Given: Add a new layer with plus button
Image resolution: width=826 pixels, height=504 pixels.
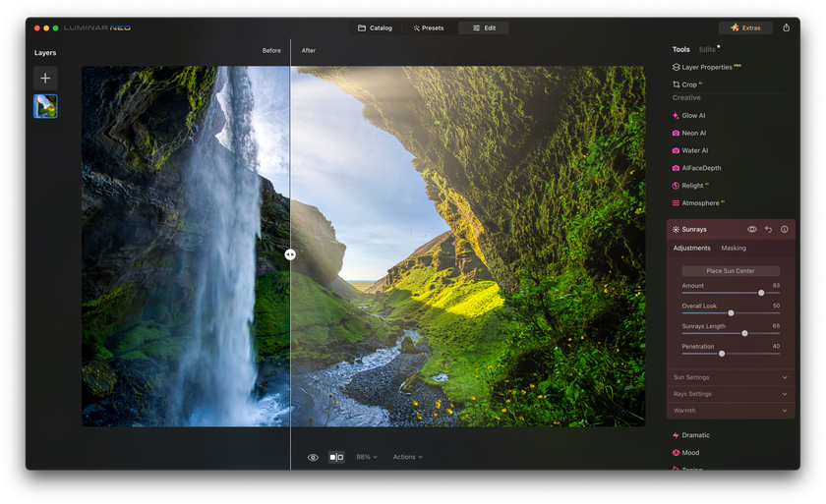Looking at the screenshot, I should pyautogui.click(x=45, y=78).
